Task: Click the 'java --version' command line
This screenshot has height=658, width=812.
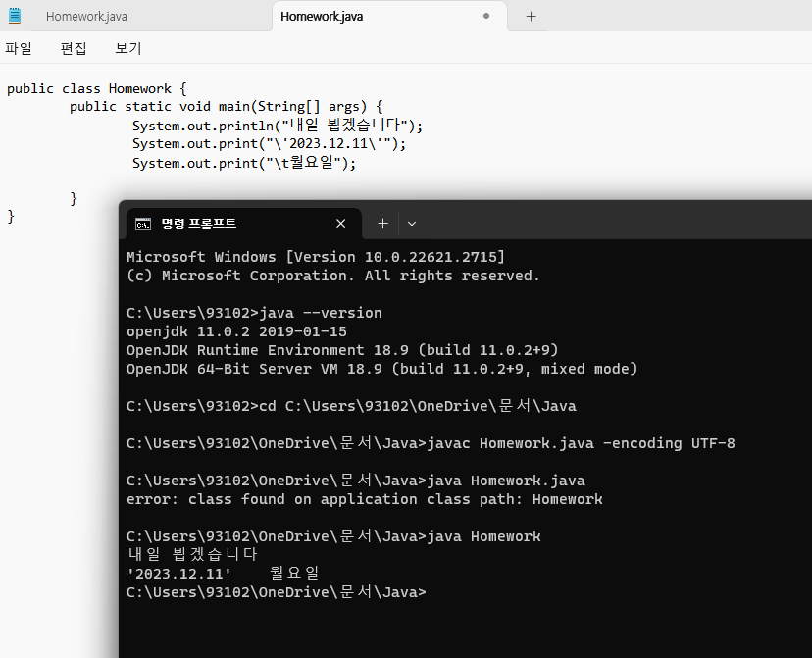Action: tap(254, 313)
